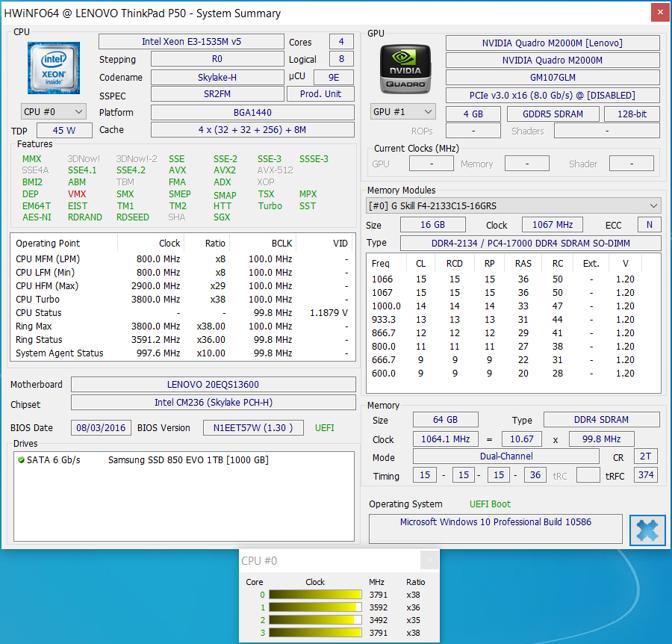This screenshot has height=644, width=672.
Task: Select the CPU Turbo operating point row
Action: (x=183, y=300)
